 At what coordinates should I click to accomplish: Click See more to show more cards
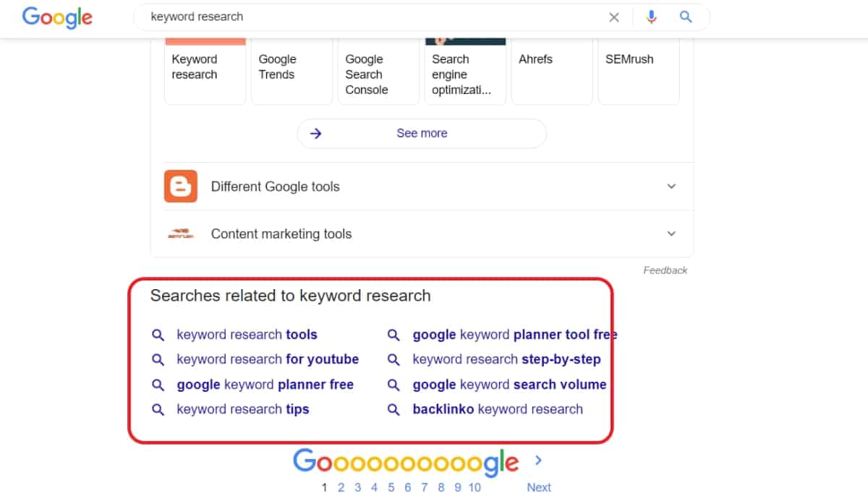click(x=422, y=133)
